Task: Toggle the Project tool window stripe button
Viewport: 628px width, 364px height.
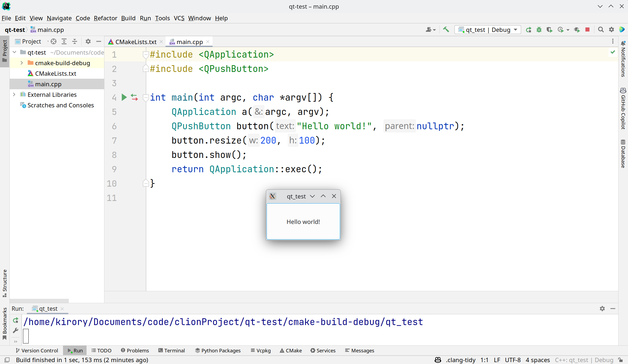Action: point(5,51)
